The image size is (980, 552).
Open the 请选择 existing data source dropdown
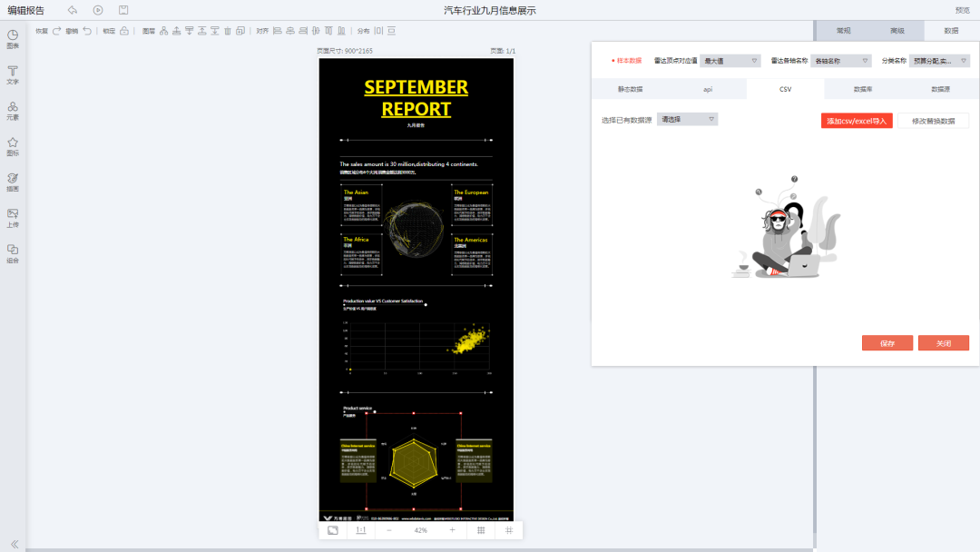[688, 120]
